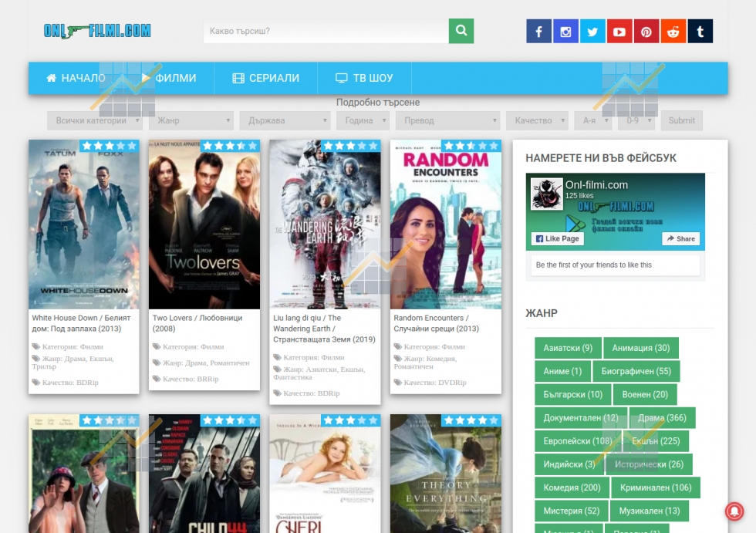Click the Facebook Like Page button
756x533 pixels.
[557, 238]
